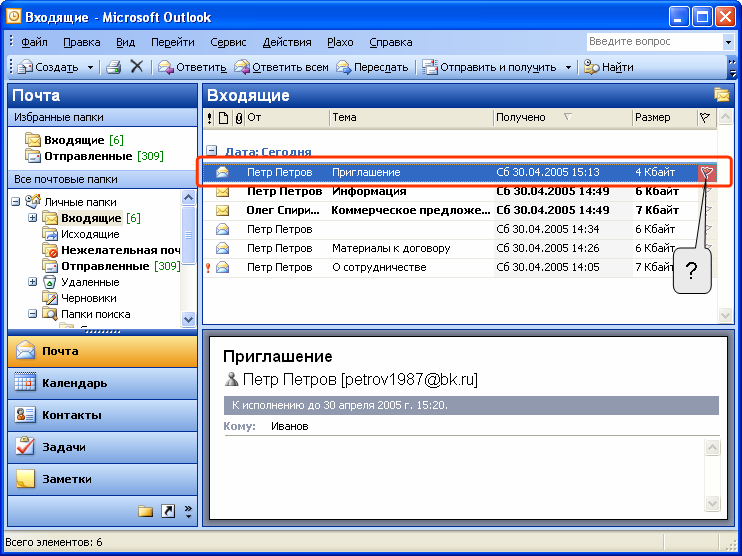Expand the Входящие folder in tree
742x556 pixels.
tap(32, 218)
